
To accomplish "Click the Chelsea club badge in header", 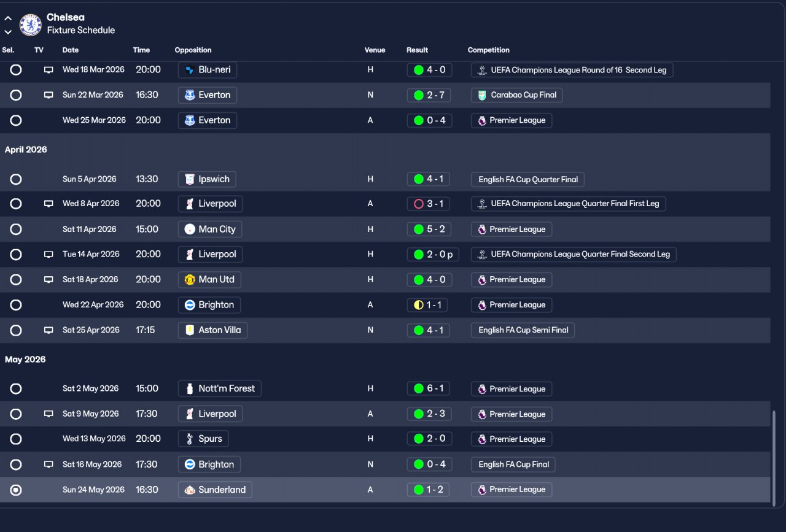I will tap(31, 25).
